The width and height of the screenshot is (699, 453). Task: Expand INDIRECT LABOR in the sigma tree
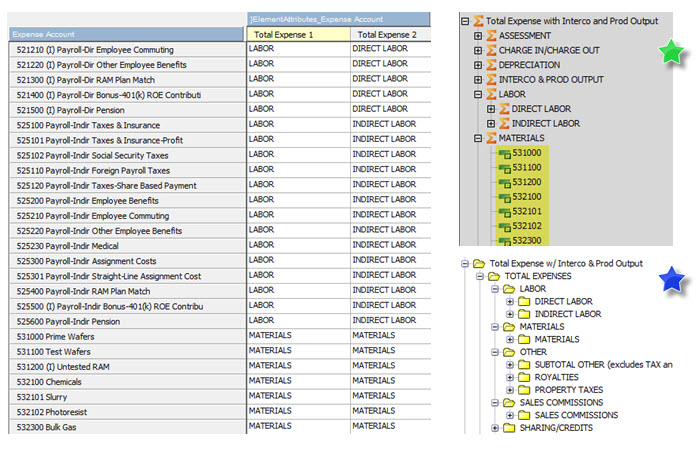[491, 124]
